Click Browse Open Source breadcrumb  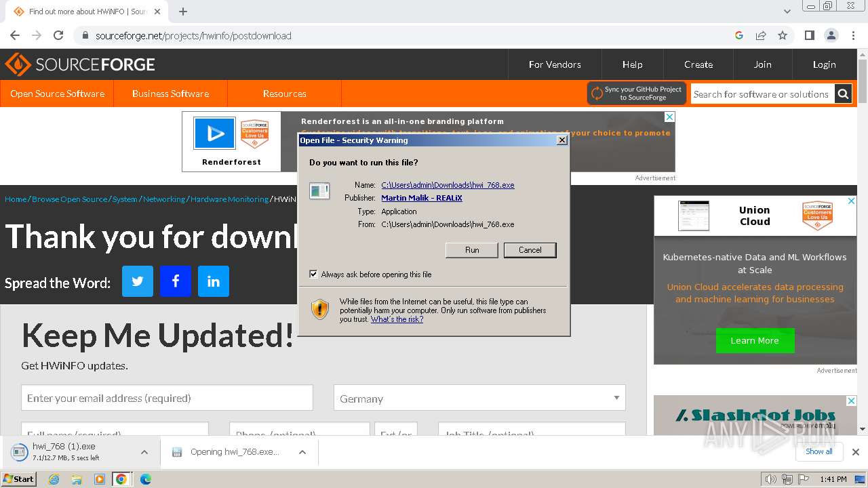pos(70,199)
